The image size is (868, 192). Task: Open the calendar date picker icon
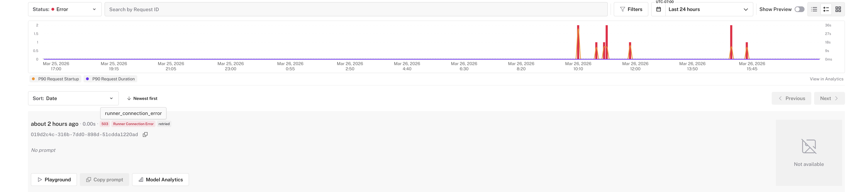point(659,9)
